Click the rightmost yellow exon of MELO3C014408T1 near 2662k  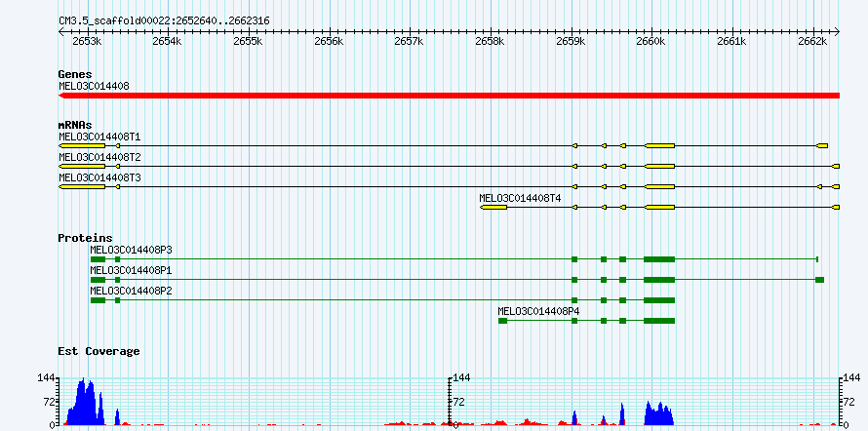822,145
